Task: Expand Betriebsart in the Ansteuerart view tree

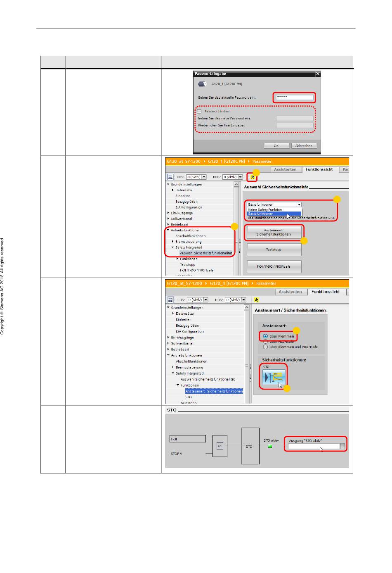Action: tap(168, 349)
